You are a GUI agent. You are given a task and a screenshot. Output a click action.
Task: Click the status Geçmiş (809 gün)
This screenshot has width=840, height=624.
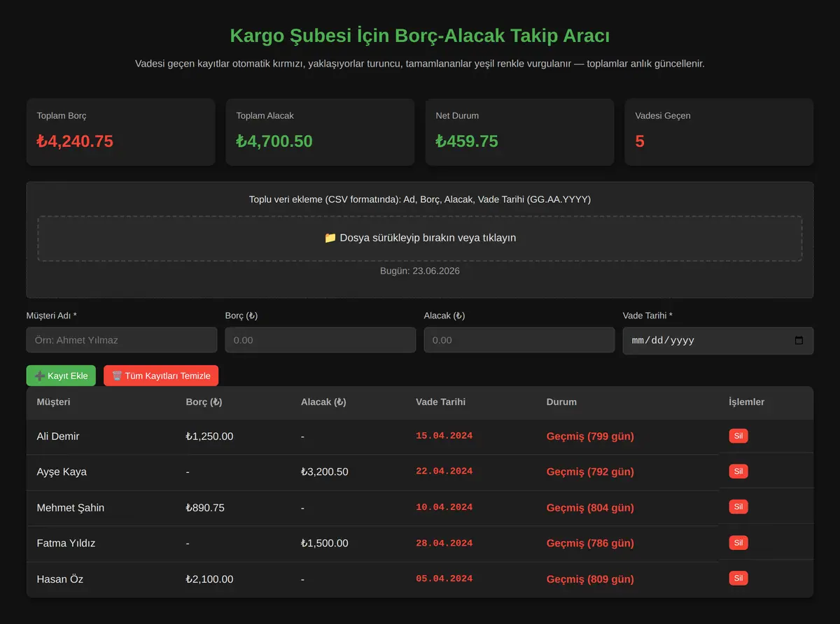pyautogui.click(x=590, y=579)
